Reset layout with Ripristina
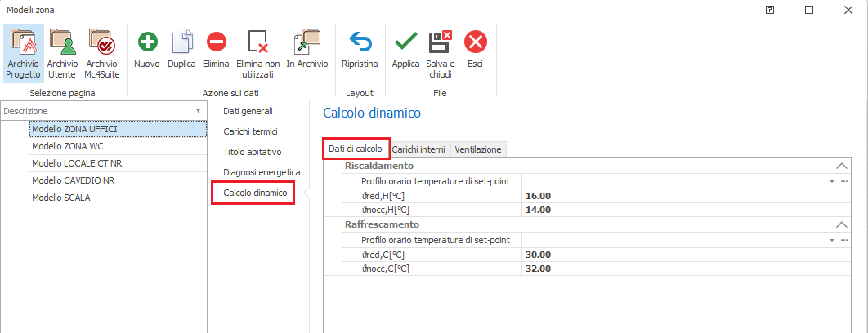This screenshot has height=333, width=868. click(x=360, y=42)
